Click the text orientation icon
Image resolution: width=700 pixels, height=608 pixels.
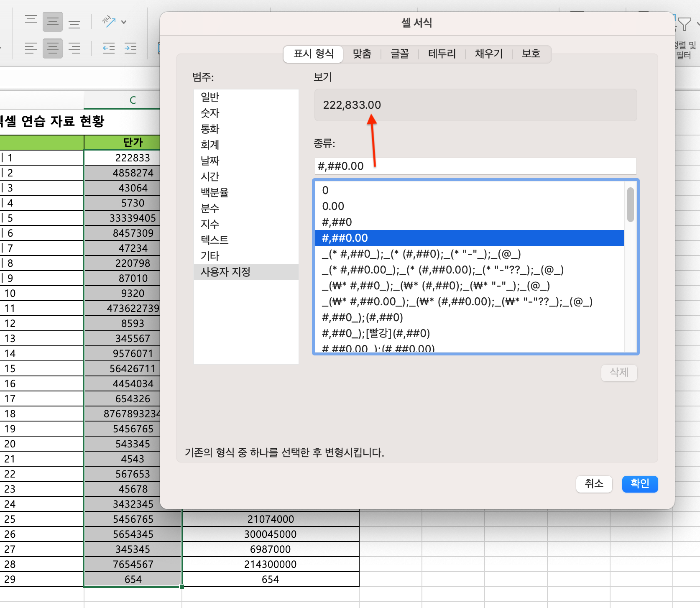coord(108,21)
